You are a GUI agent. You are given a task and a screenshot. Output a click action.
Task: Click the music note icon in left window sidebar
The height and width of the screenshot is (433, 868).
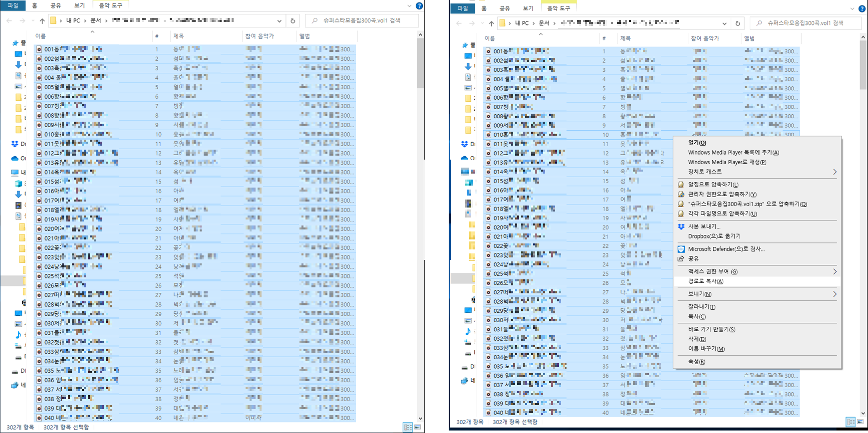point(18,335)
